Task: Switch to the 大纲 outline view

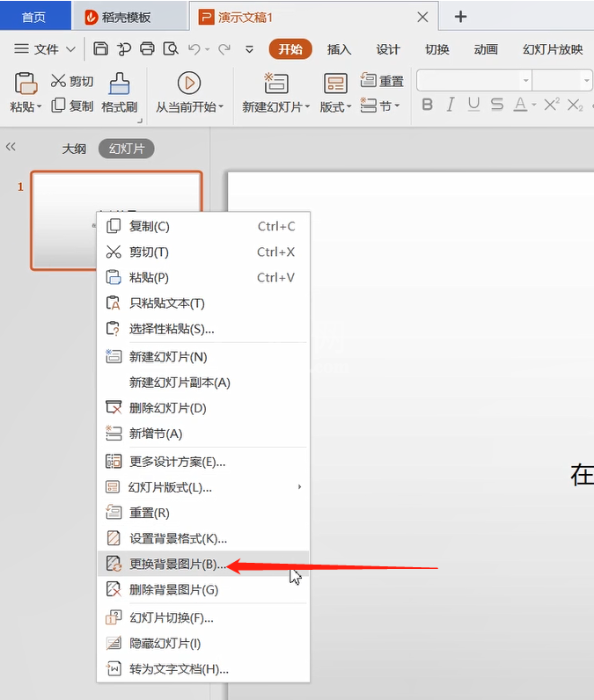Action: 74,149
